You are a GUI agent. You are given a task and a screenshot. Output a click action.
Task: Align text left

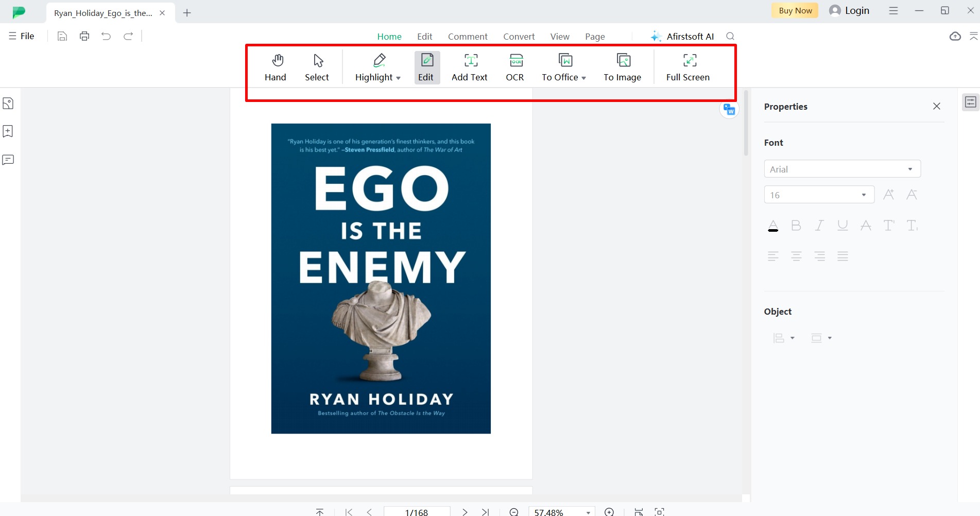pyautogui.click(x=773, y=256)
